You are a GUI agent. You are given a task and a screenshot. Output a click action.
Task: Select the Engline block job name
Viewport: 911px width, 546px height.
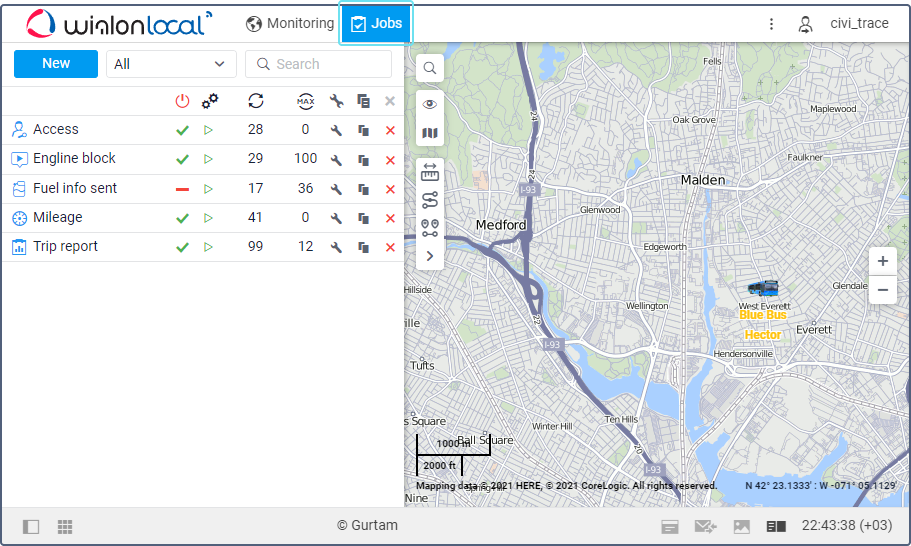(74, 158)
